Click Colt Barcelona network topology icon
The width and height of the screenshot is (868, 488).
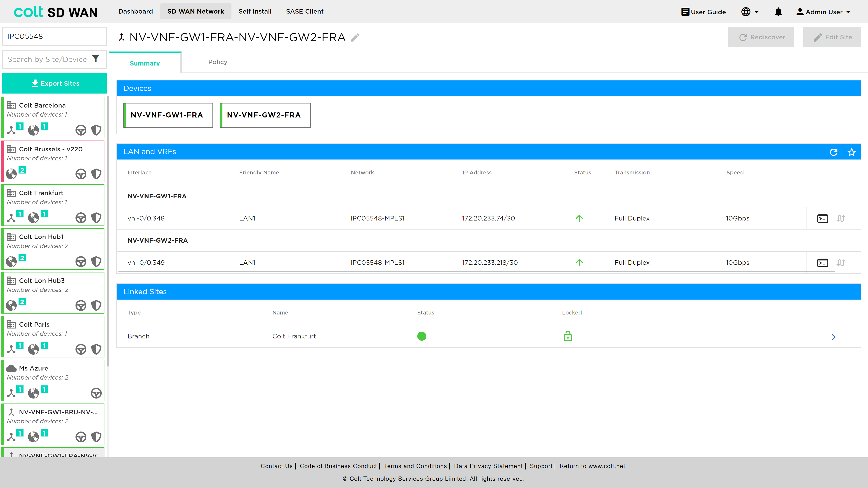pyautogui.click(x=12, y=130)
